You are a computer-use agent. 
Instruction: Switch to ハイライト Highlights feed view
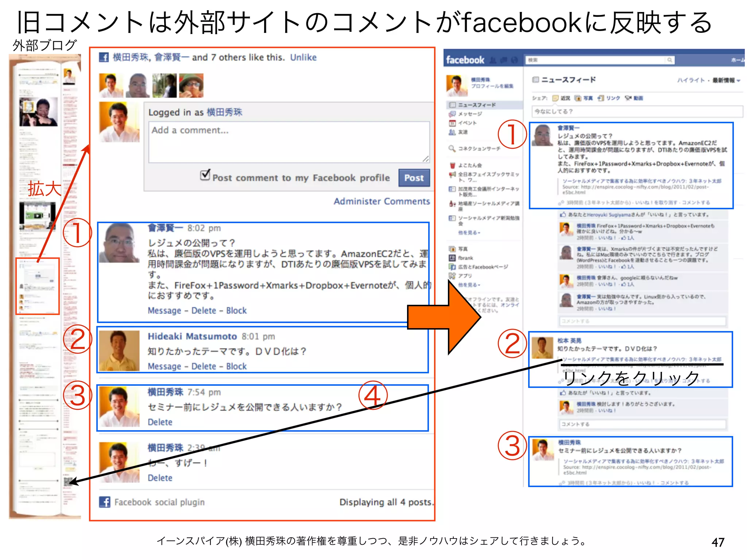(x=690, y=81)
